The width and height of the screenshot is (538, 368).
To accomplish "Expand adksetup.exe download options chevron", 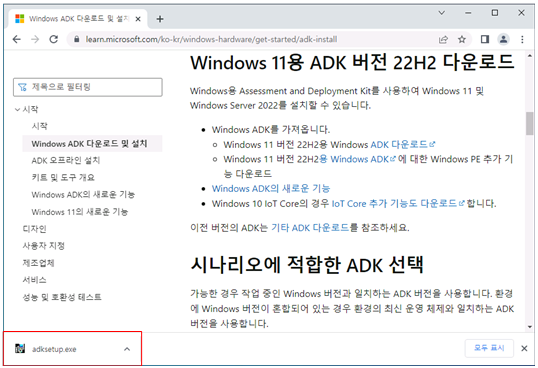I will pyautogui.click(x=127, y=349).
